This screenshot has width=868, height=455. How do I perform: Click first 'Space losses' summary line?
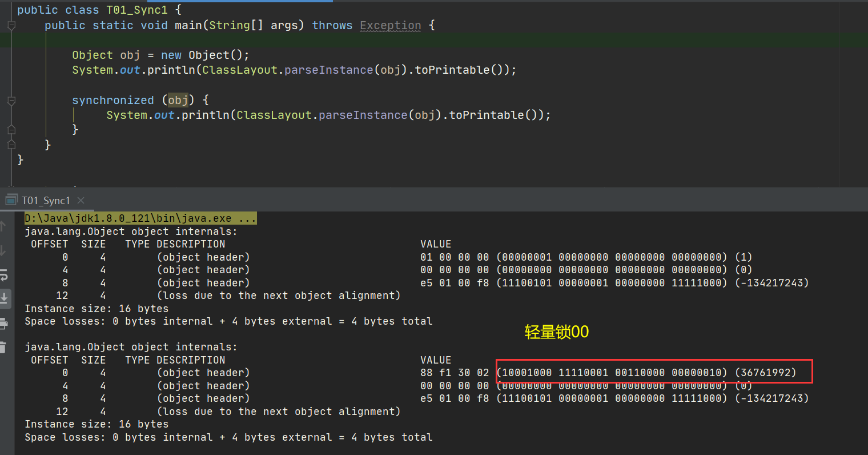(228, 321)
